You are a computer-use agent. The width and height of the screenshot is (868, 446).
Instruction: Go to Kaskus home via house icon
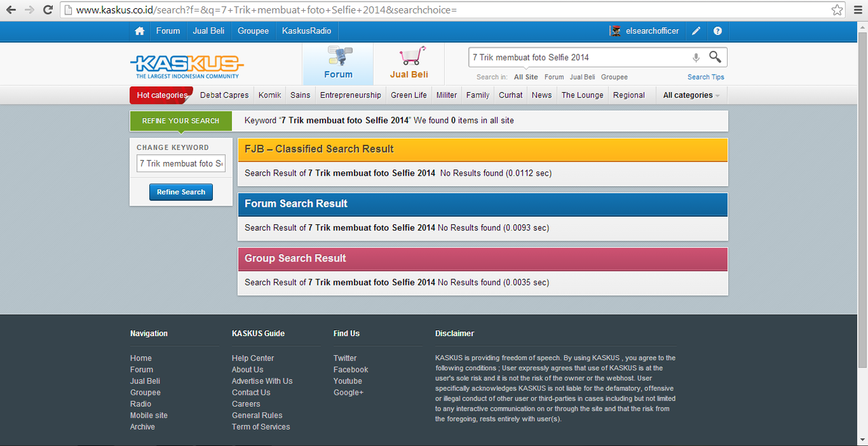140,31
